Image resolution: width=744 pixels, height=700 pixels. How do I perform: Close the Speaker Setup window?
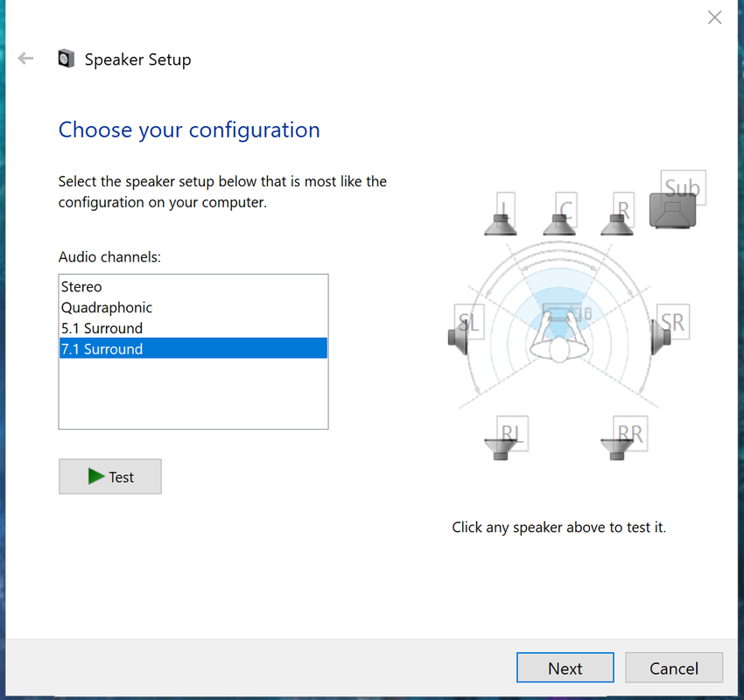click(714, 17)
